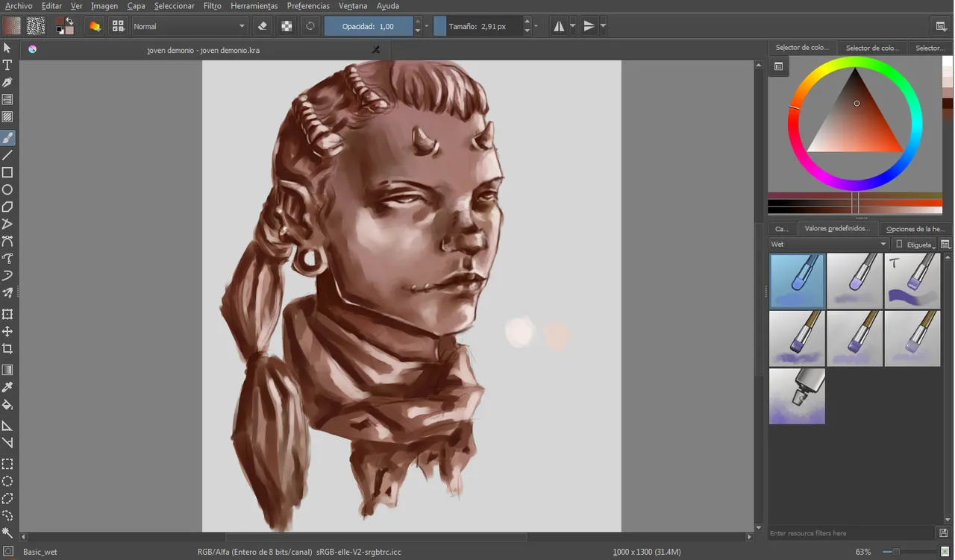Select the Fill bucket tool

pos(7,404)
